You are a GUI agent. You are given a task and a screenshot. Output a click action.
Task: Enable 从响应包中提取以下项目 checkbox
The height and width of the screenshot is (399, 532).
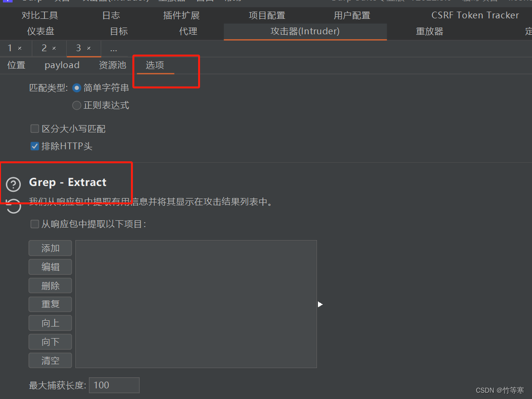coord(35,224)
